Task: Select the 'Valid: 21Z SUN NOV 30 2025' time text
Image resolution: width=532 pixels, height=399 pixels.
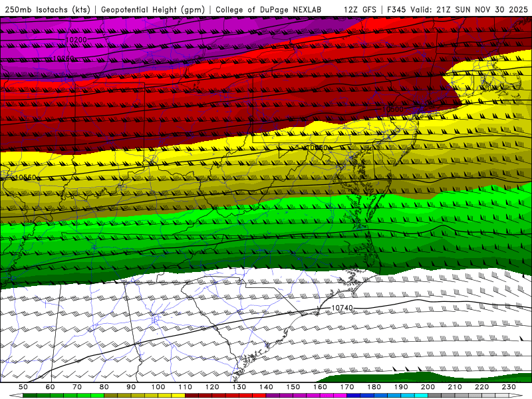Action: [x=469, y=9]
